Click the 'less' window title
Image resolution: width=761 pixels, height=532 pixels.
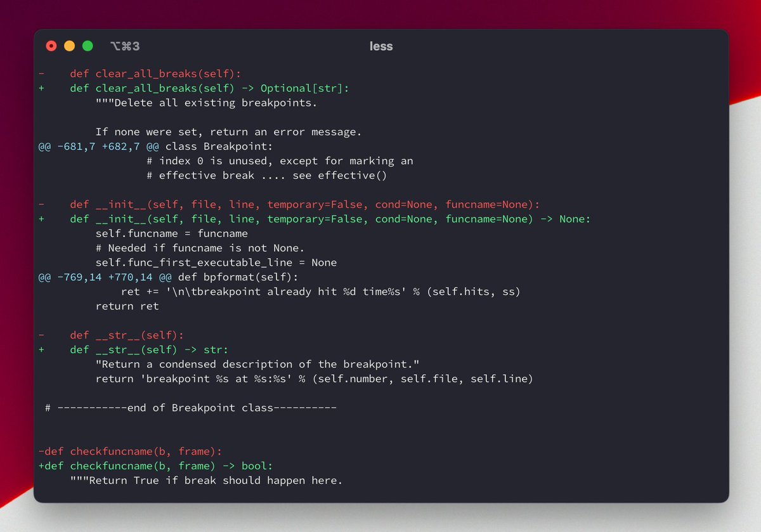coord(381,46)
